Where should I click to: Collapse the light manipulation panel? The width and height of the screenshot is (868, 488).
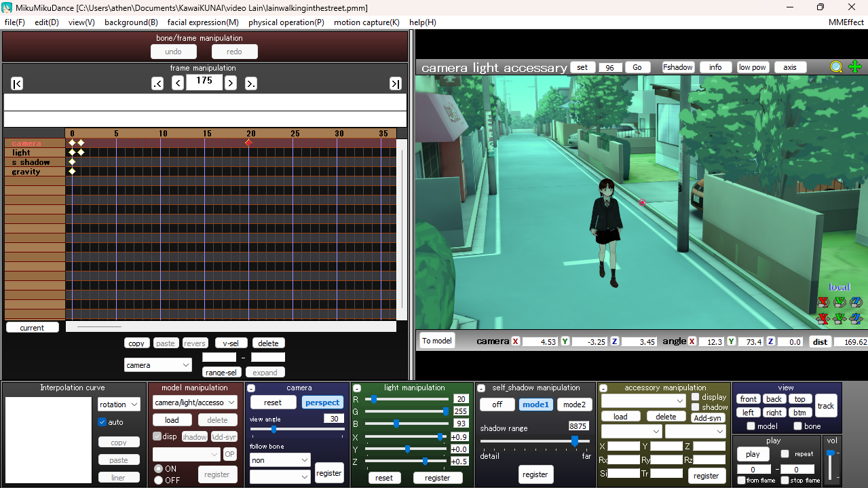356,388
